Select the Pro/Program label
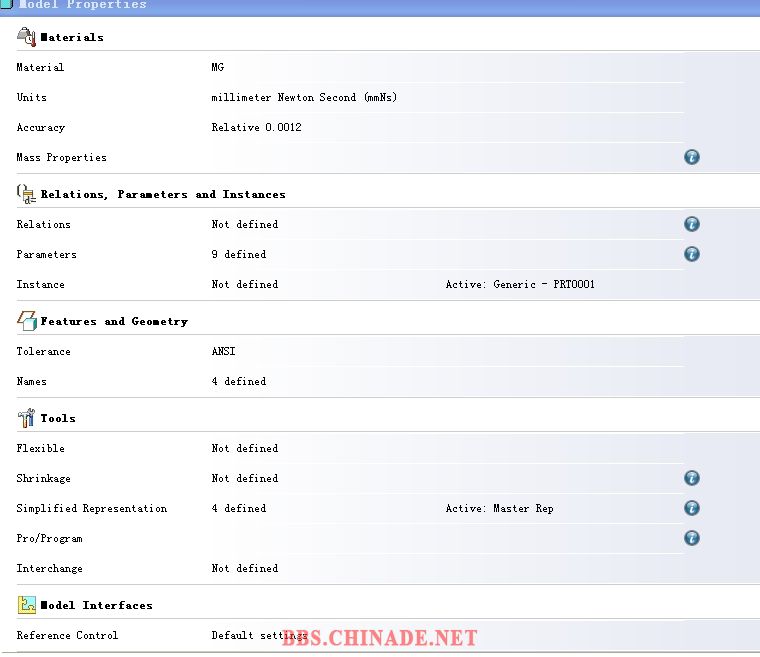The height and width of the screenshot is (657, 760). tap(49, 539)
